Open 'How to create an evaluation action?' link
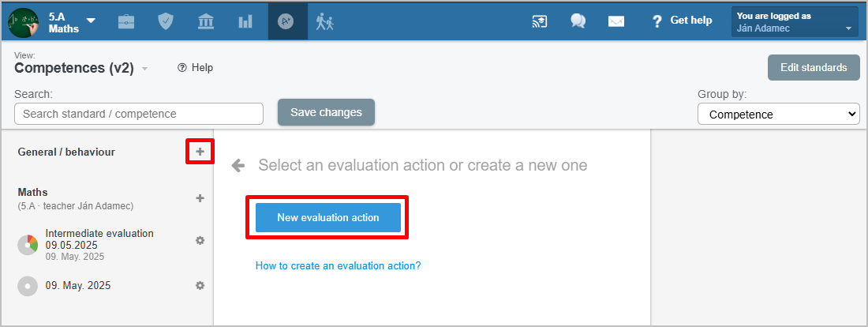 [x=339, y=265]
